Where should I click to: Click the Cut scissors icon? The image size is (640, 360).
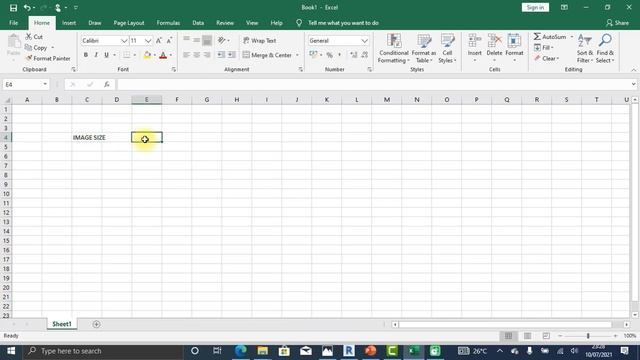coord(29,37)
